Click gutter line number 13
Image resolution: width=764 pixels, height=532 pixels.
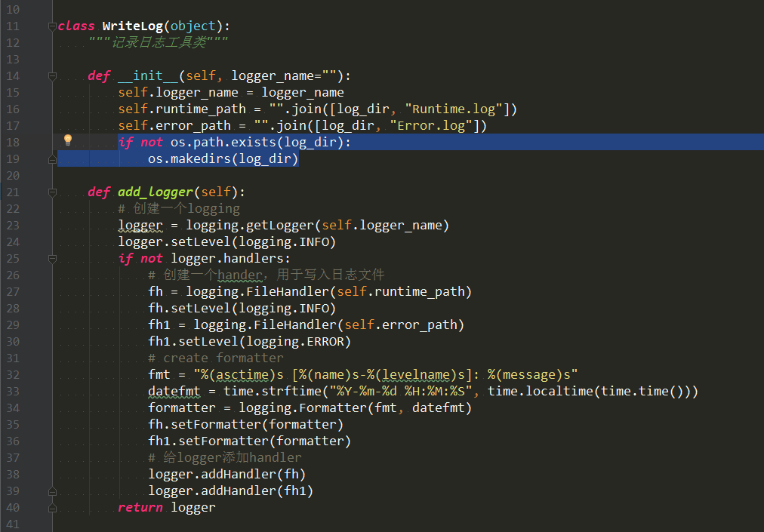[13, 60]
